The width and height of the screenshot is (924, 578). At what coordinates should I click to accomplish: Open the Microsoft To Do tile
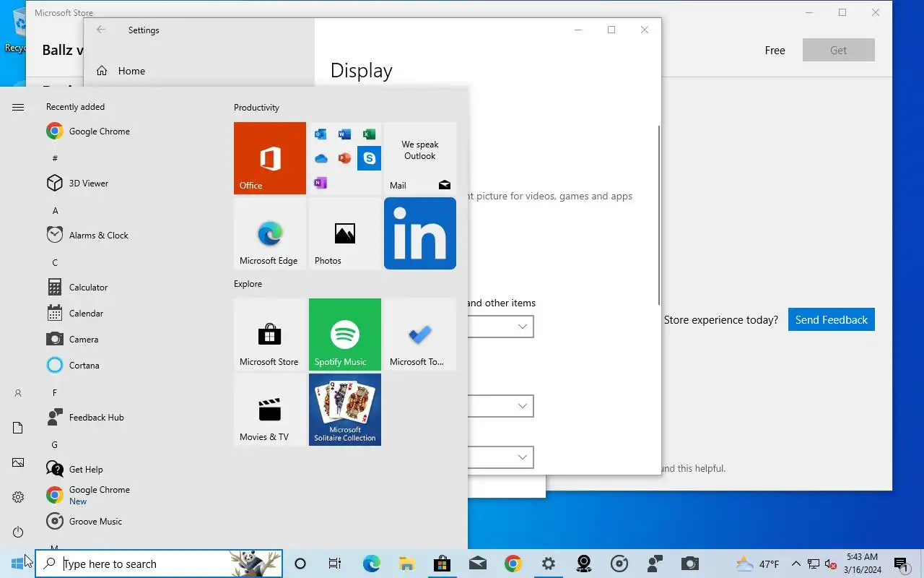coord(420,335)
